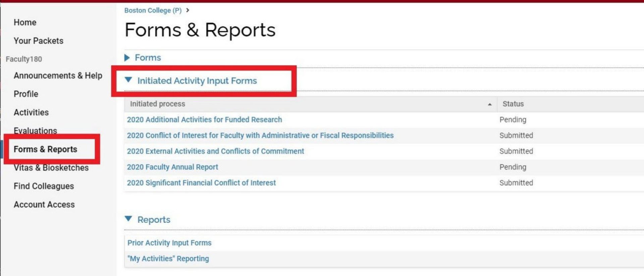
Task: Open 2020 Additional Activities for Funded Research
Action: tap(204, 120)
